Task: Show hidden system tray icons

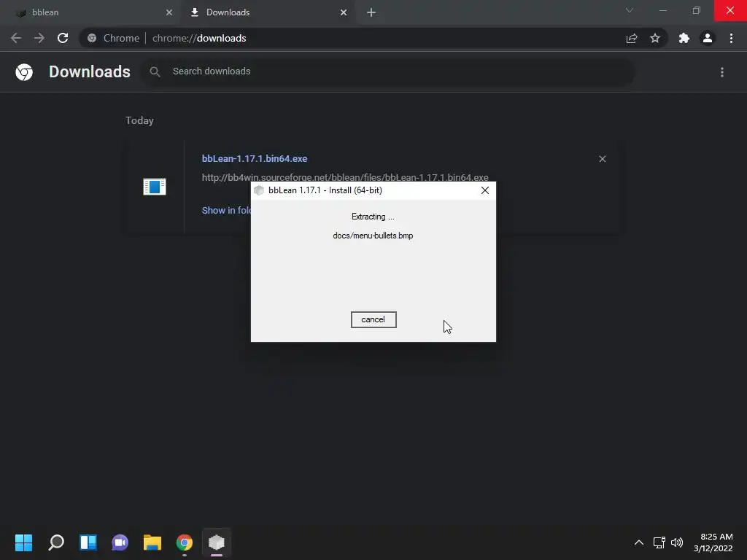Action: pos(639,542)
